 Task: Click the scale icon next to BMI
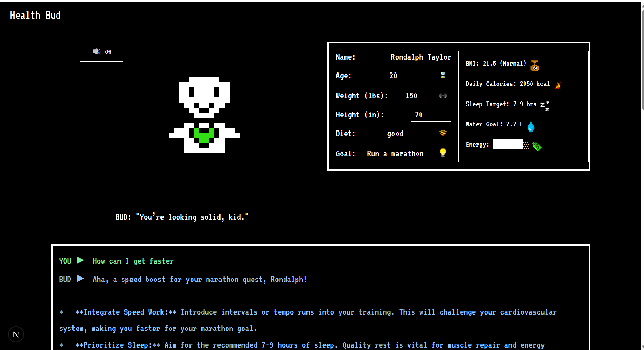[535, 65]
